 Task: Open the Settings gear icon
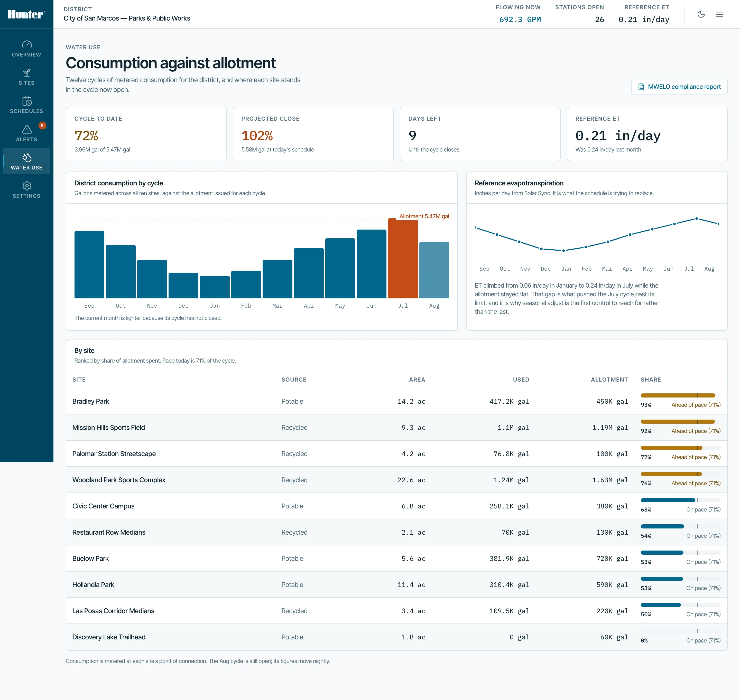(x=26, y=186)
